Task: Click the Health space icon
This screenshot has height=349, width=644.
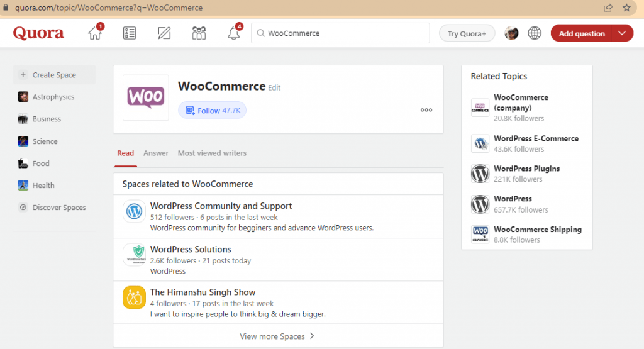Action: point(23,185)
